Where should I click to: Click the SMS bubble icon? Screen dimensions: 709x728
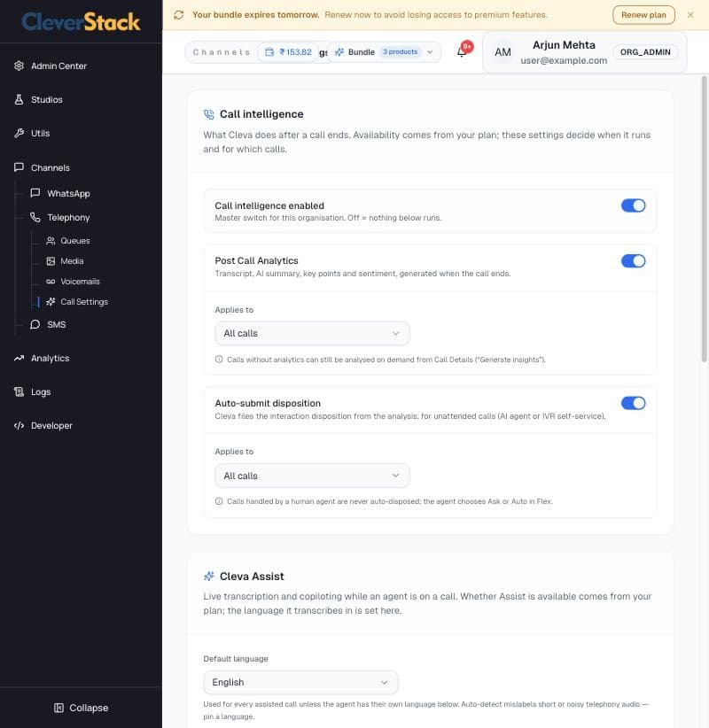click(x=35, y=324)
